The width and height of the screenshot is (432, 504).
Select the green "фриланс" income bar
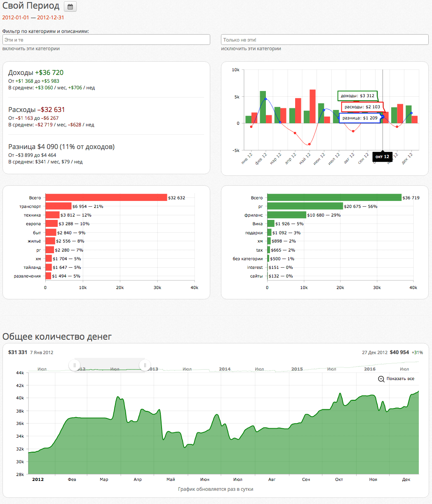click(287, 215)
